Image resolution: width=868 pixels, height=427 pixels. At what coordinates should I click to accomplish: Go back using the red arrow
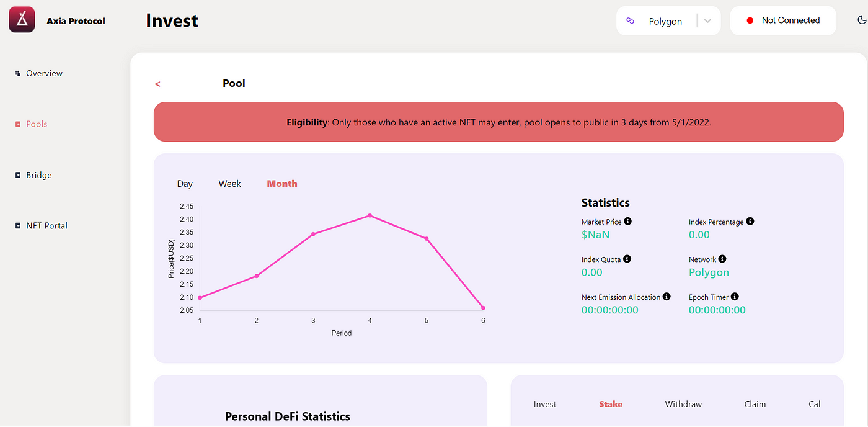pos(157,84)
